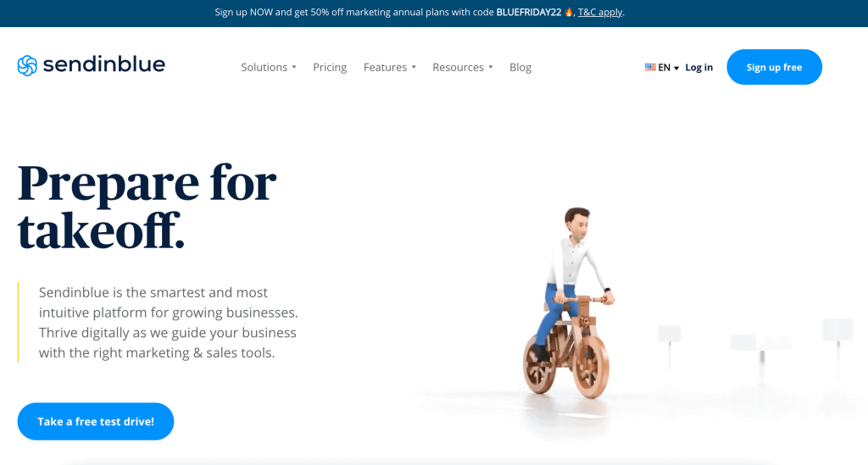This screenshot has width=868, height=465.
Task: Click the Prepare for takeoff headline
Action: click(x=147, y=206)
